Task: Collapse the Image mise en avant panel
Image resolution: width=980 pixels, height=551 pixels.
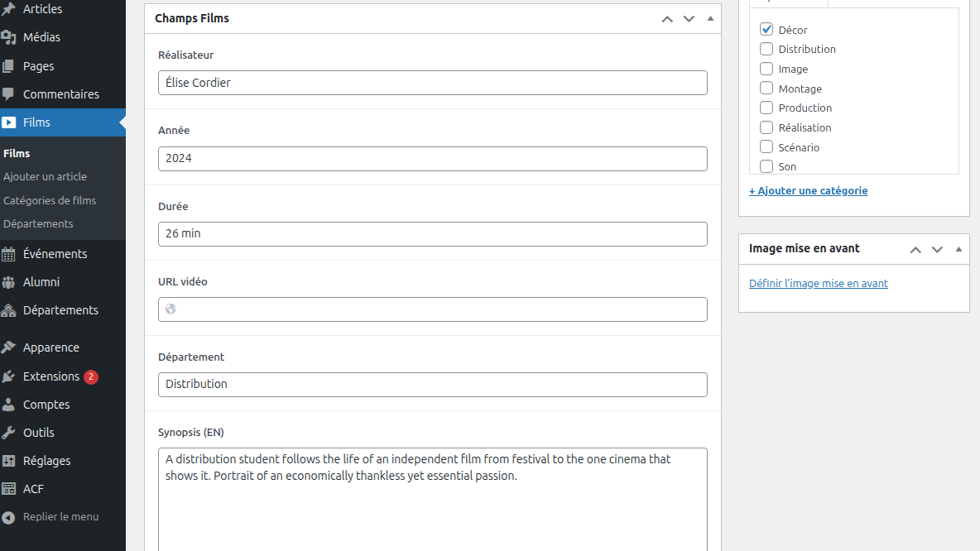Action: tap(958, 249)
